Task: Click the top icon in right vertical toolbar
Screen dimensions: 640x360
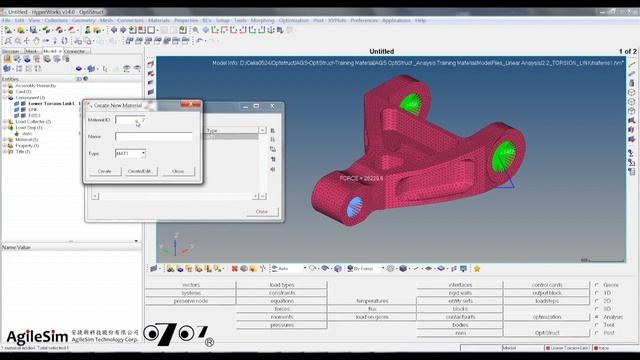Action: tap(632, 64)
